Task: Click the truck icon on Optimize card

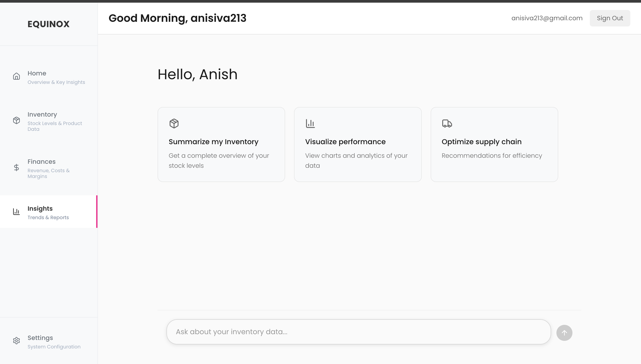Action: coord(447,123)
